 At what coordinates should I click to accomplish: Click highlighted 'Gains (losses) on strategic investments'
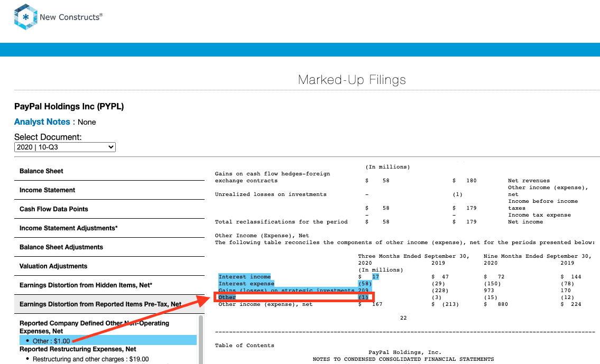coord(286,290)
